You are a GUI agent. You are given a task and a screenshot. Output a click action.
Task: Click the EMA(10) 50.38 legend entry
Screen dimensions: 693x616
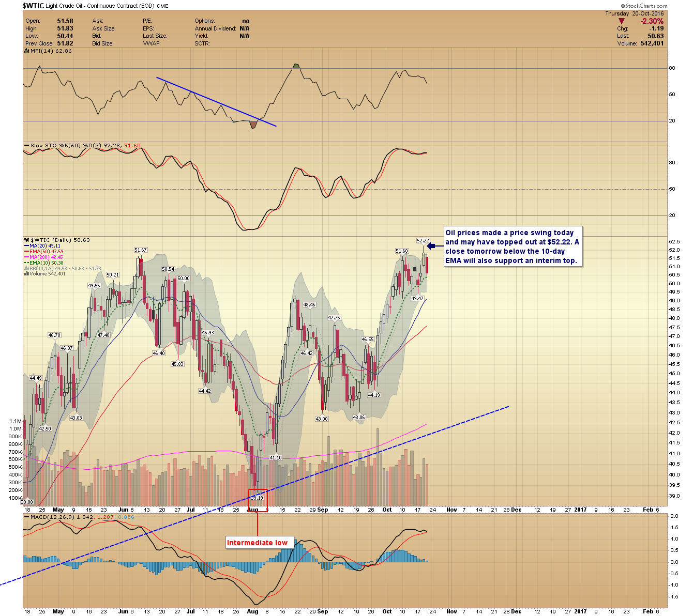point(44,263)
